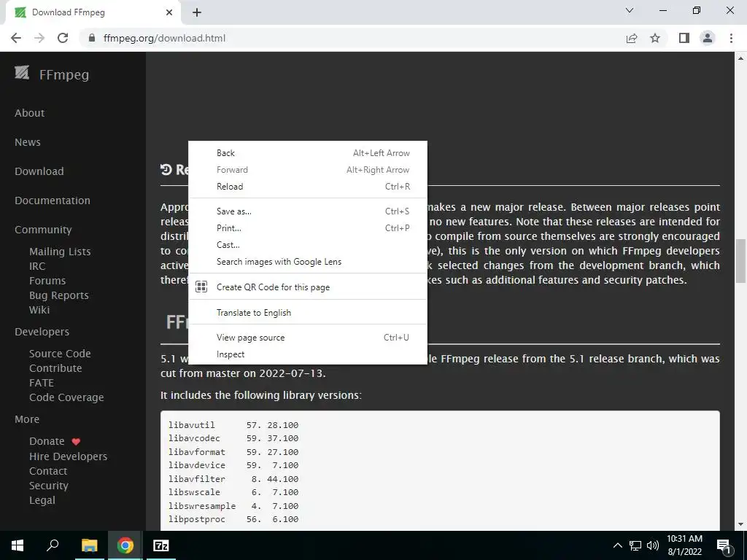Open Windows taskbar search icon

pyautogui.click(x=53, y=545)
